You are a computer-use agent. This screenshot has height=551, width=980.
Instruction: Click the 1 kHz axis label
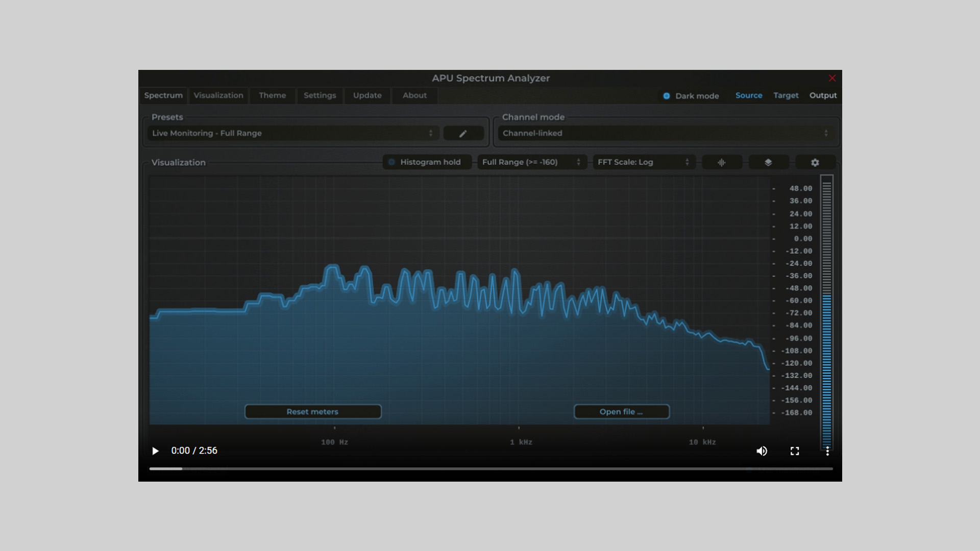click(x=521, y=442)
